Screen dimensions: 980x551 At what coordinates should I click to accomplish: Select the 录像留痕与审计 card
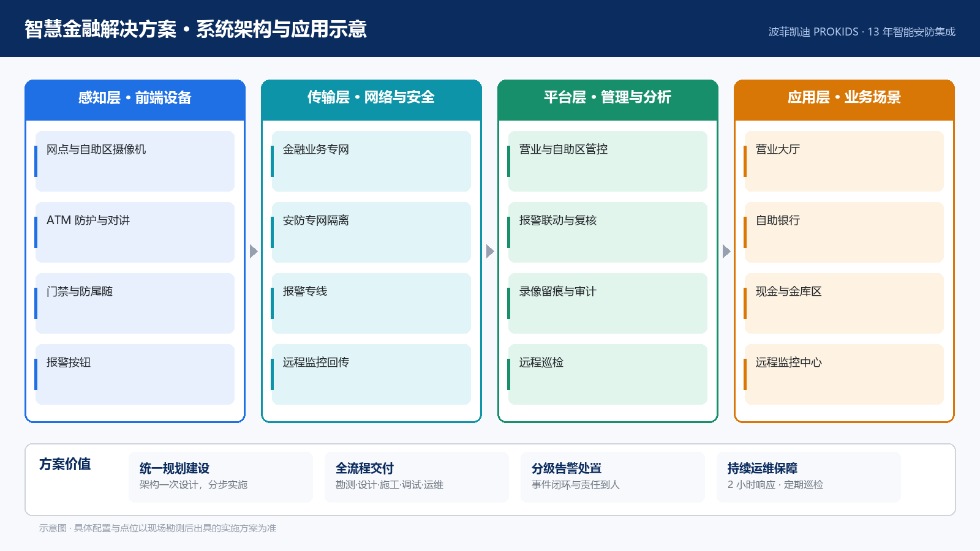click(608, 303)
